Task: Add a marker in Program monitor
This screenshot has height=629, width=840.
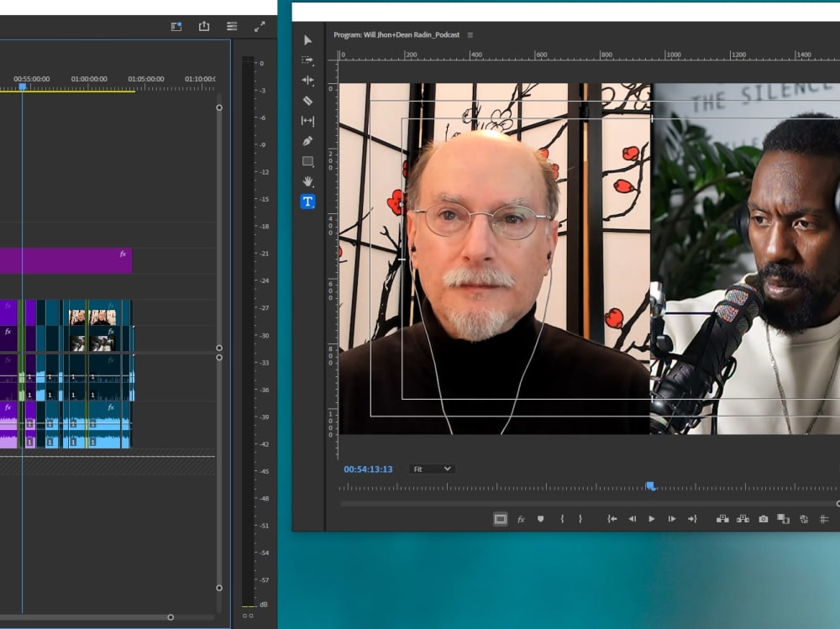Action: [540, 519]
